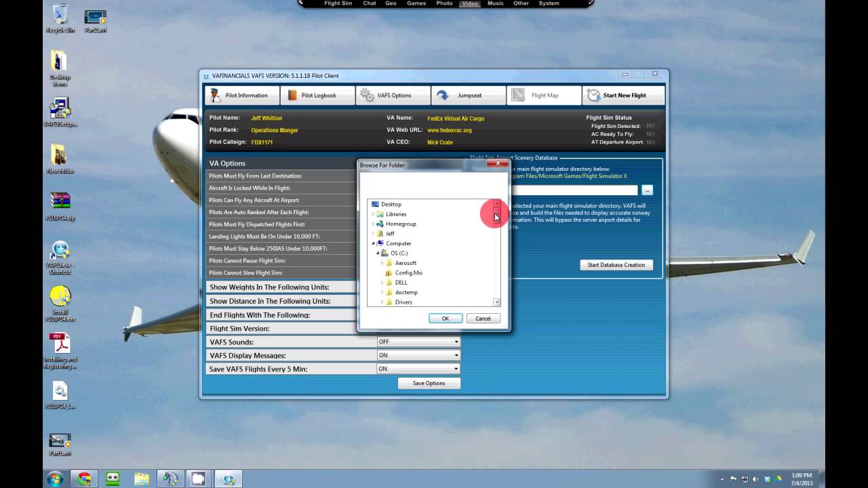Expand the Jeff tree node arrow
The image size is (868, 488).
click(373, 234)
